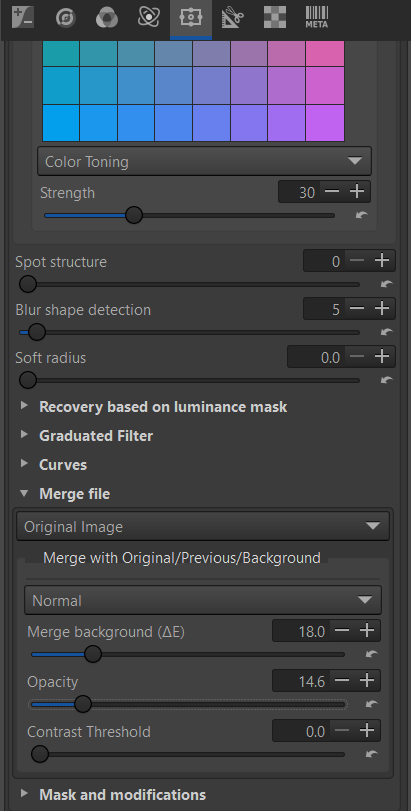411x811 pixels.
Task: Reset the Opacity slider to default
Action: [372, 704]
